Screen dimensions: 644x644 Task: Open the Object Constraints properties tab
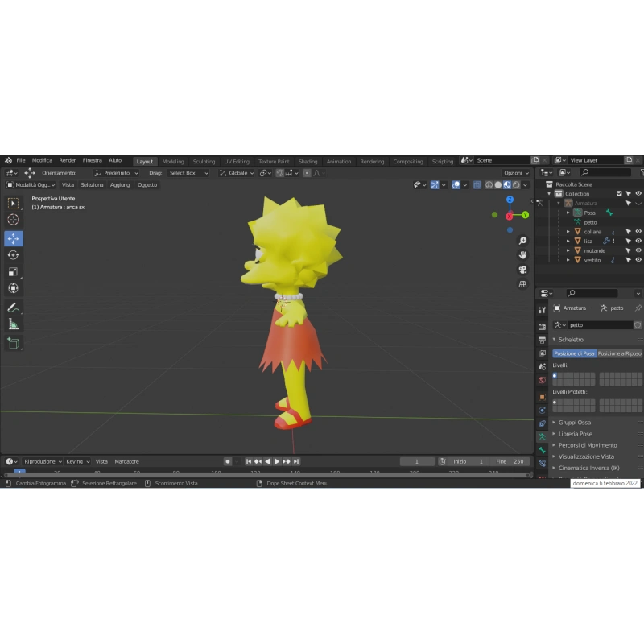542,423
